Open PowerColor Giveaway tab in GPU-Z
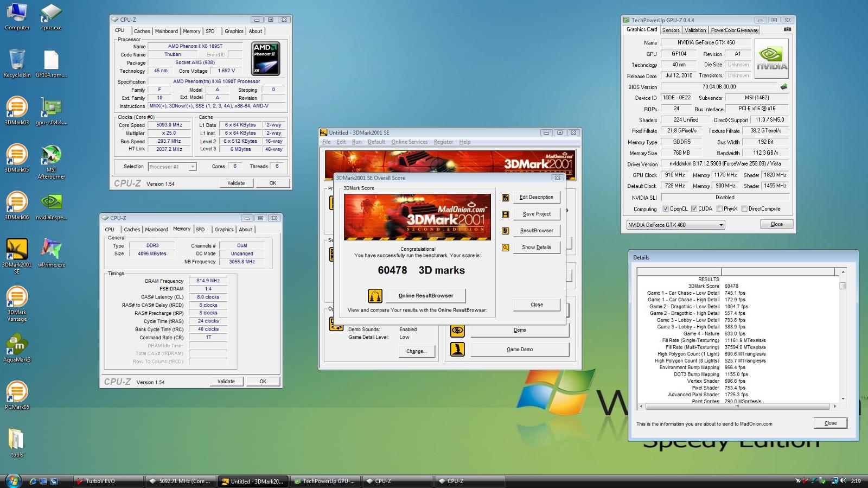Image resolution: width=868 pixels, height=488 pixels. [x=735, y=30]
